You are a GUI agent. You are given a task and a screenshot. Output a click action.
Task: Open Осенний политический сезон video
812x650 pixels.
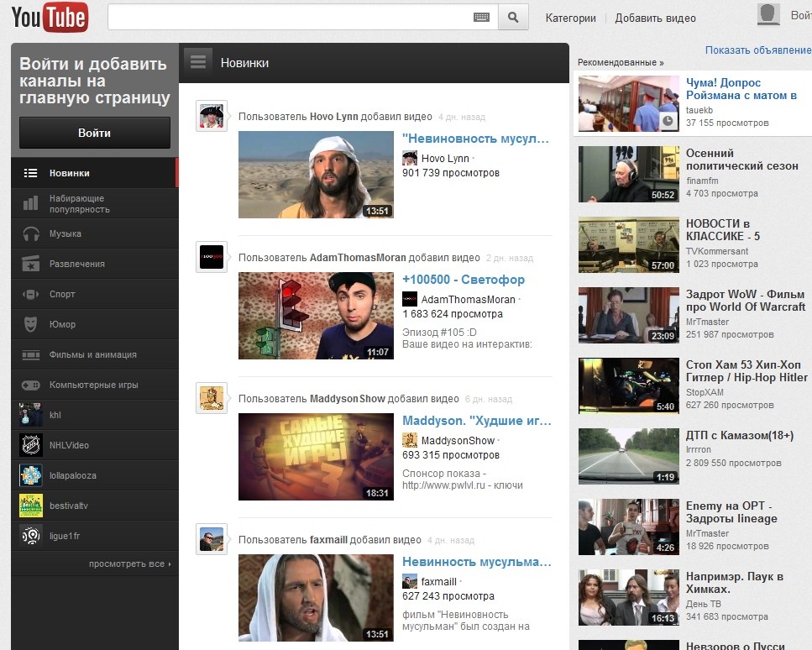(742, 160)
